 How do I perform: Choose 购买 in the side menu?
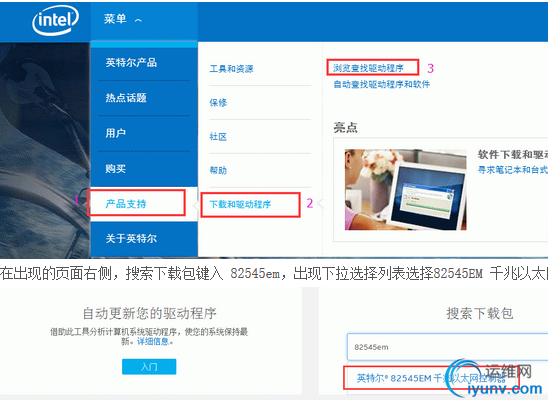tap(115, 169)
